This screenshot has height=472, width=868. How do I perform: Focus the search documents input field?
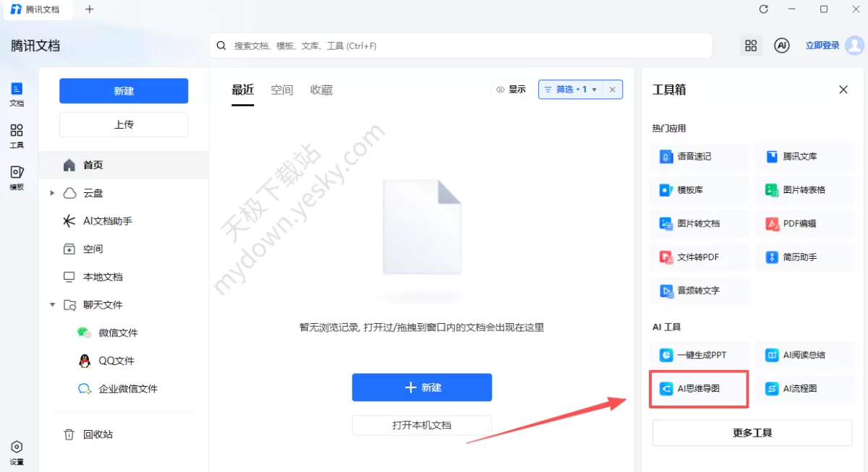461,46
